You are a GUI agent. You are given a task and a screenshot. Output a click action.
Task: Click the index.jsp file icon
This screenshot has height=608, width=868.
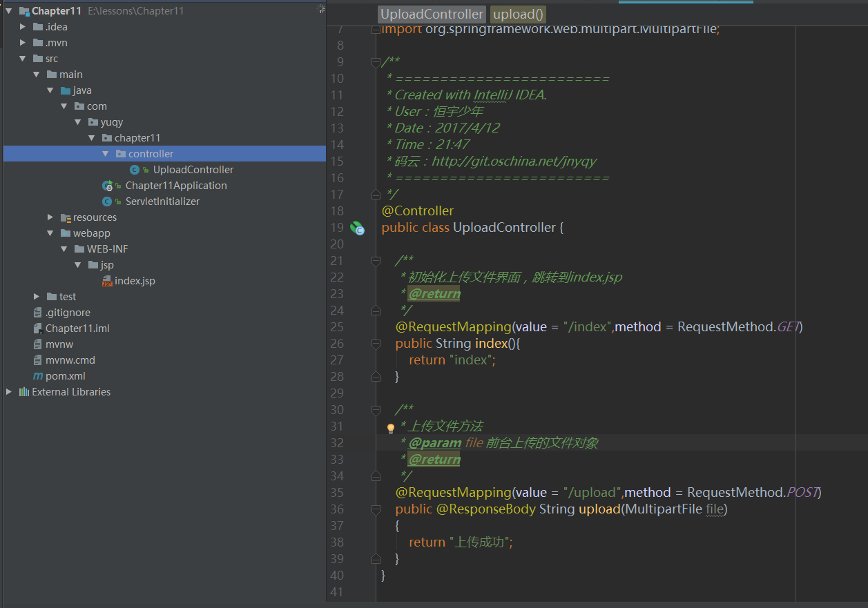click(x=107, y=281)
